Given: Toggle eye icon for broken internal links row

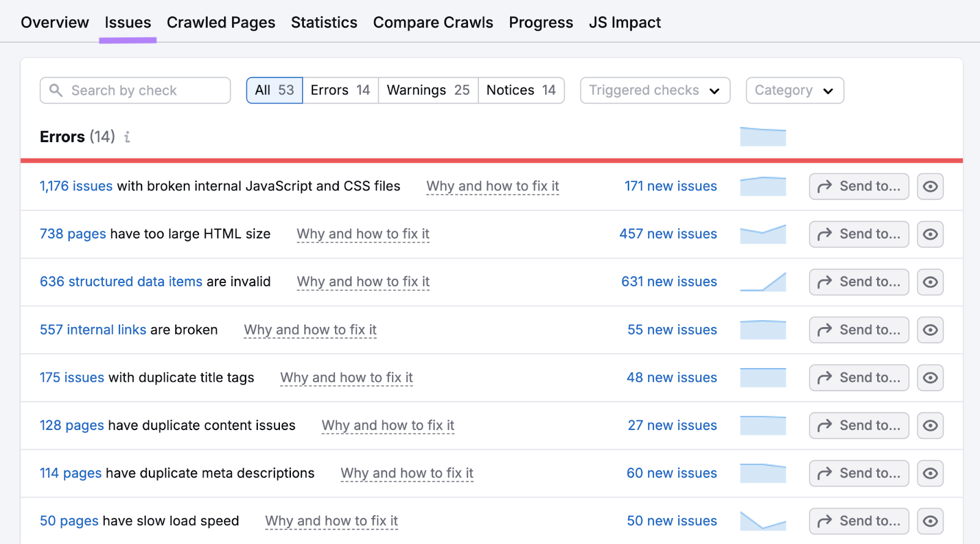Looking at the screenshot, I should point(930,330).
